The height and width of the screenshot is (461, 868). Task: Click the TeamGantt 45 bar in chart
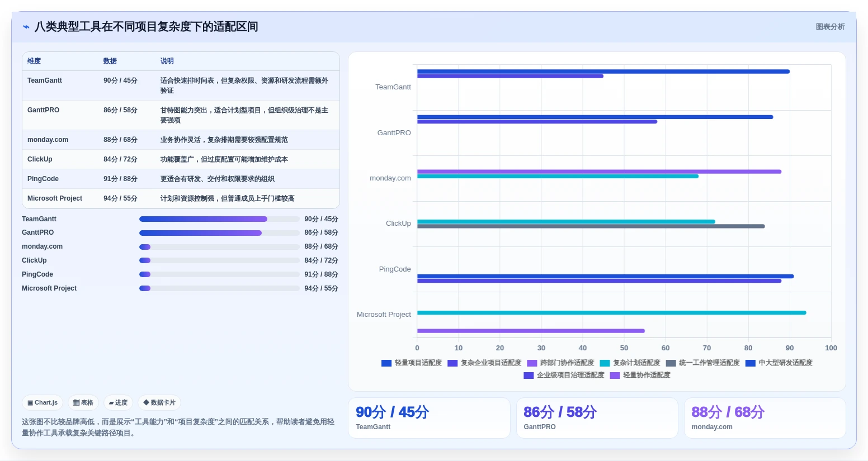[510, 76]
